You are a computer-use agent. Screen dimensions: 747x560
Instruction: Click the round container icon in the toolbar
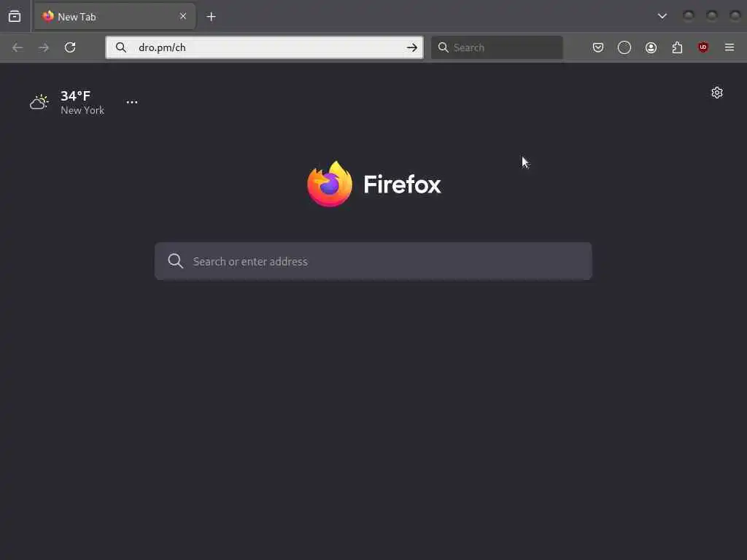point(624,47)
